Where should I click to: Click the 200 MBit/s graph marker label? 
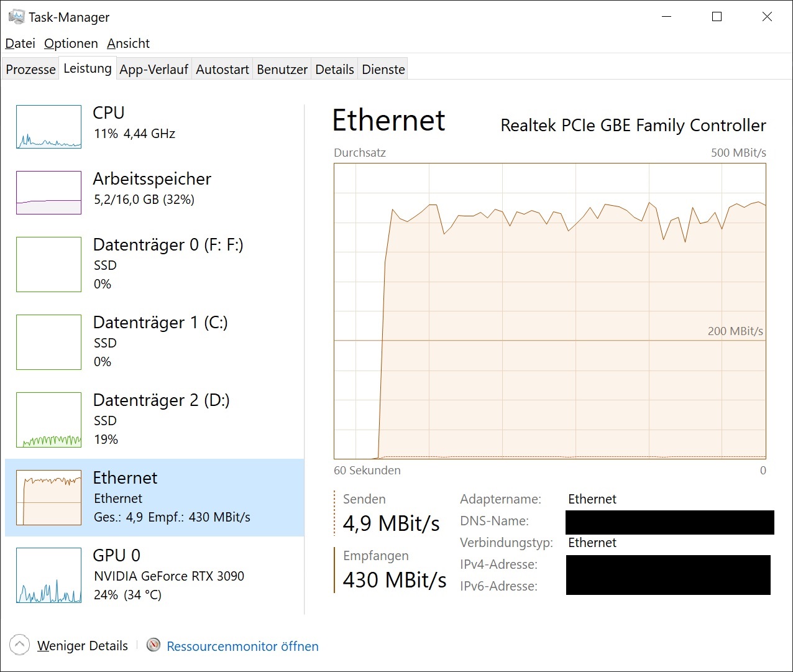click(x=735, y=331)
